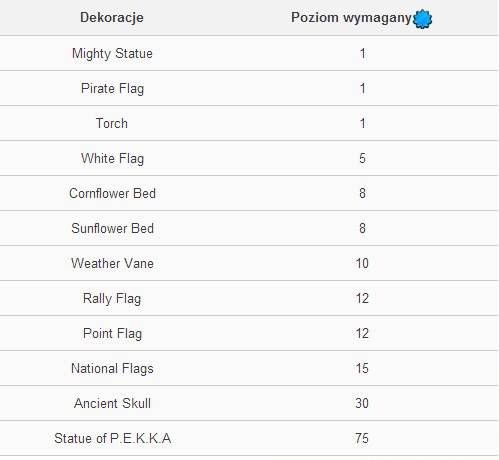Click the Poziom wymagany column header
This screenshot has width=499, height=460.
click(x=351, y=17)
